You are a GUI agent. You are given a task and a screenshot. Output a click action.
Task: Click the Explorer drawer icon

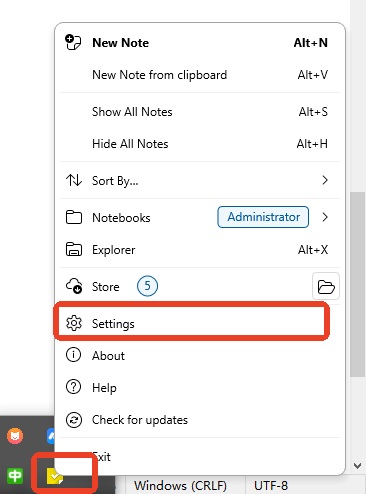coord(74,249)
